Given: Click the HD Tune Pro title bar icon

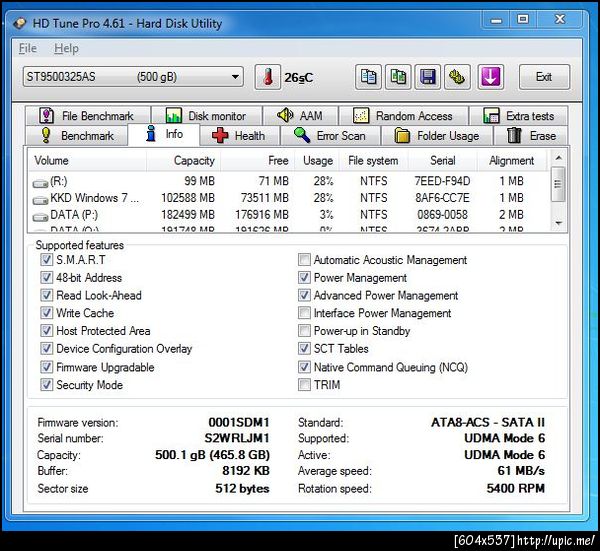Looking at the screenshot, I should (x=19, y=23).
